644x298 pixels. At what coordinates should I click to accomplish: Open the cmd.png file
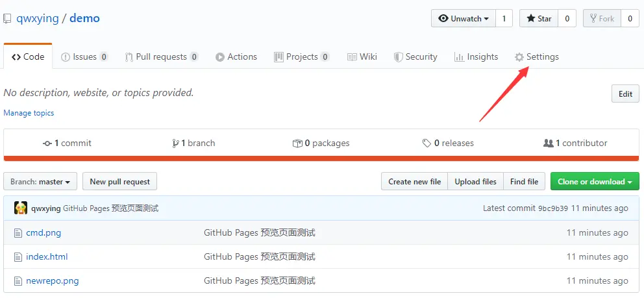tap(43, 232)
